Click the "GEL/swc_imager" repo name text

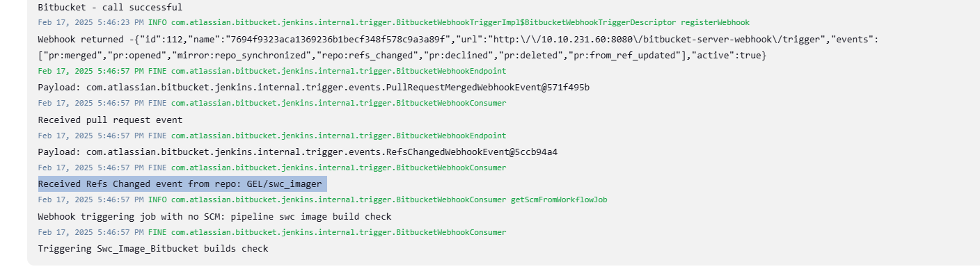[284, 184]
